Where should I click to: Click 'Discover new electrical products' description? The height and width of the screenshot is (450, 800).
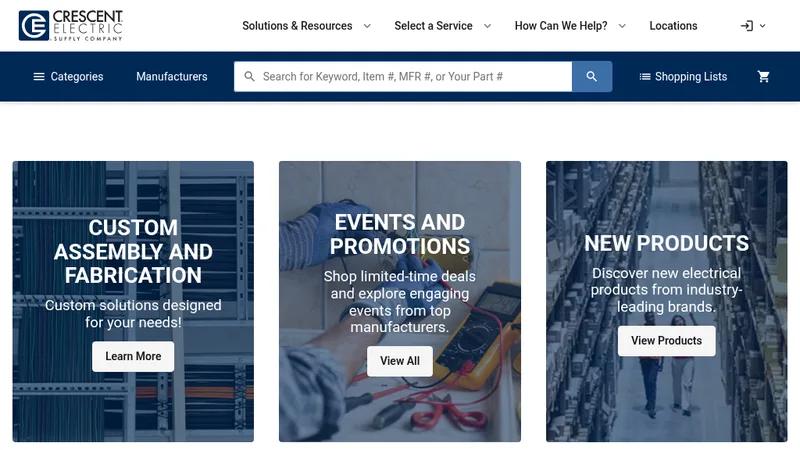(666, 290)
